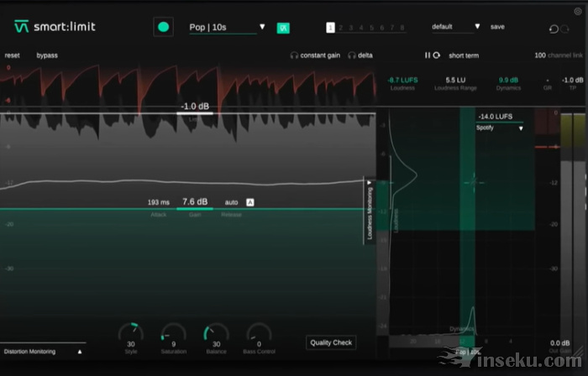
Task: Collapse the Loudness Monitoring side tab
Action: (x=369, y=210)
